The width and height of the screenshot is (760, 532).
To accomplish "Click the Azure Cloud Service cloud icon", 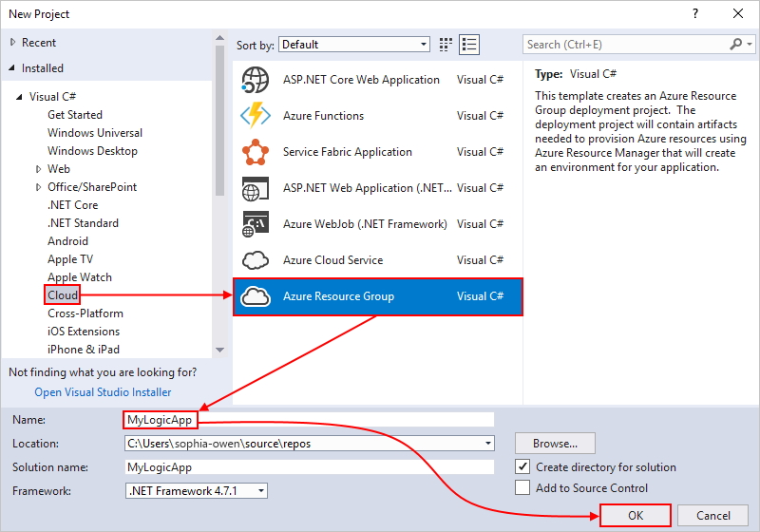I will pyautogui.click(x=256, y=260).
